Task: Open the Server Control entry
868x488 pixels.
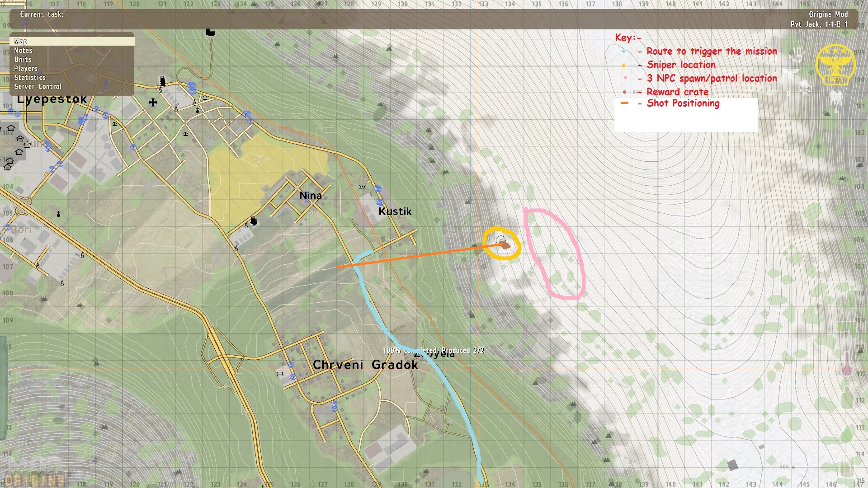Action: [38, 87]
